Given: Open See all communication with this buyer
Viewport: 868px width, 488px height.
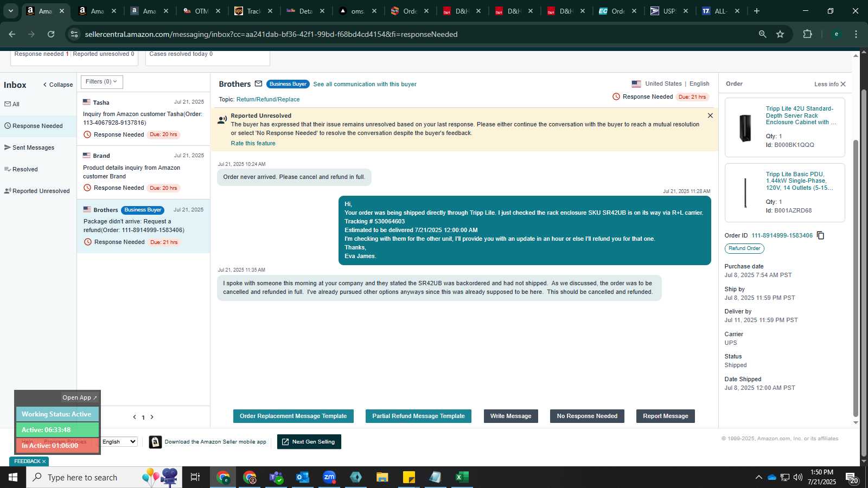Looking at the screenshot, I should point(365,84).
